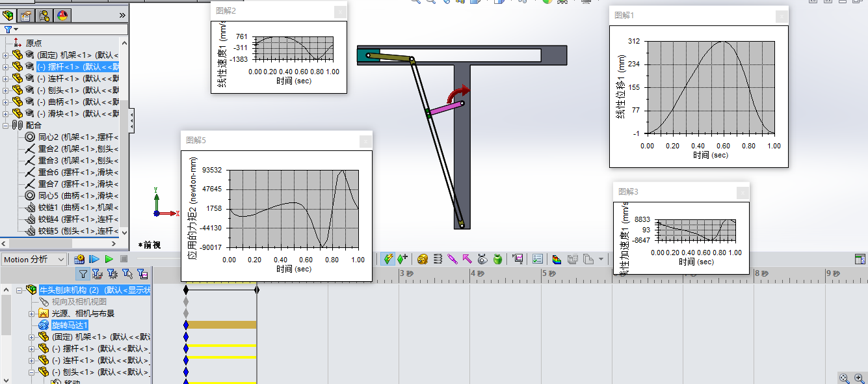Click the scroll-up arrow of the motion tree scrollbar
The height and width of the screenshot is (384, 868).
pos(5,290)
